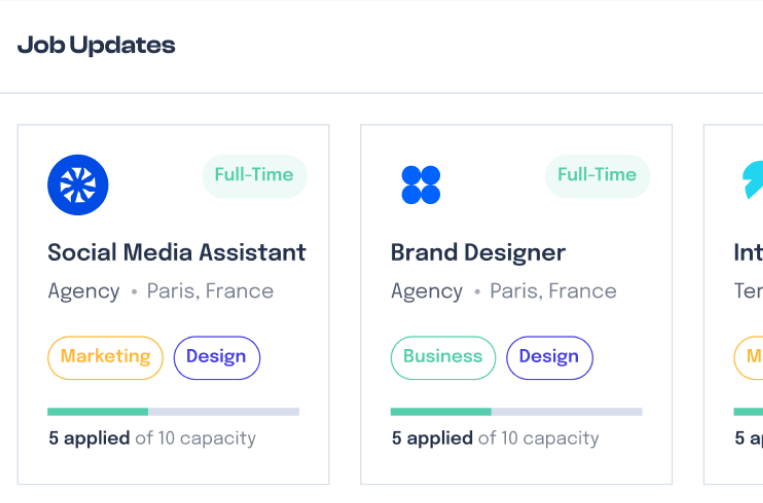Click the cyan partially visible company logo
Screen dimensions: 763x503
pyautogui.click(x=753, y=180)
